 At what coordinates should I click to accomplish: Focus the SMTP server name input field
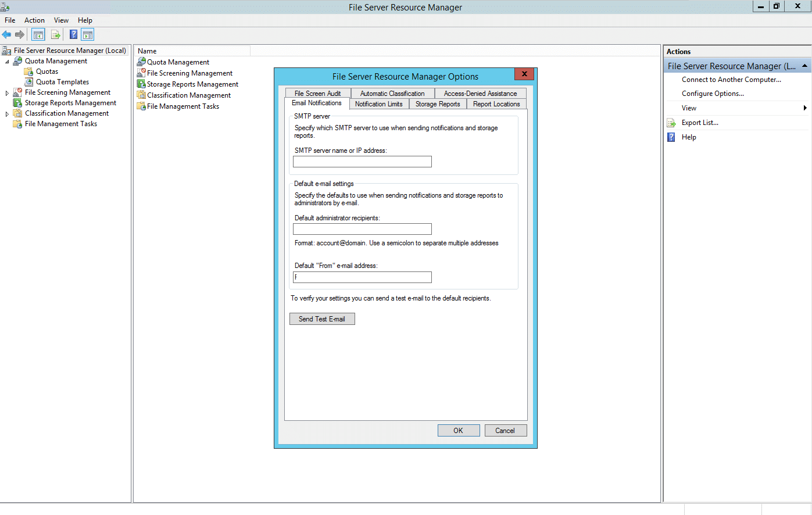pyautogui.click(x=362, y=162)
